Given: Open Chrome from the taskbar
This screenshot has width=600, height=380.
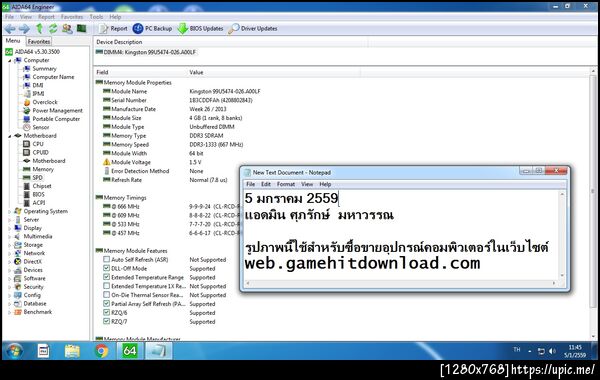Looking at the screenshot, I should [x=101, y=351].
